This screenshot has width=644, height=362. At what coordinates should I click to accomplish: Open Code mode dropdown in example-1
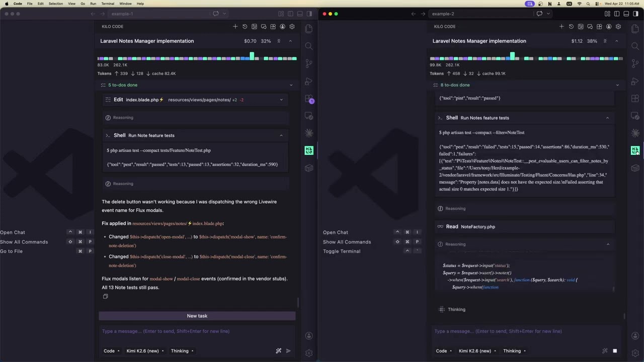pos(111,351)
